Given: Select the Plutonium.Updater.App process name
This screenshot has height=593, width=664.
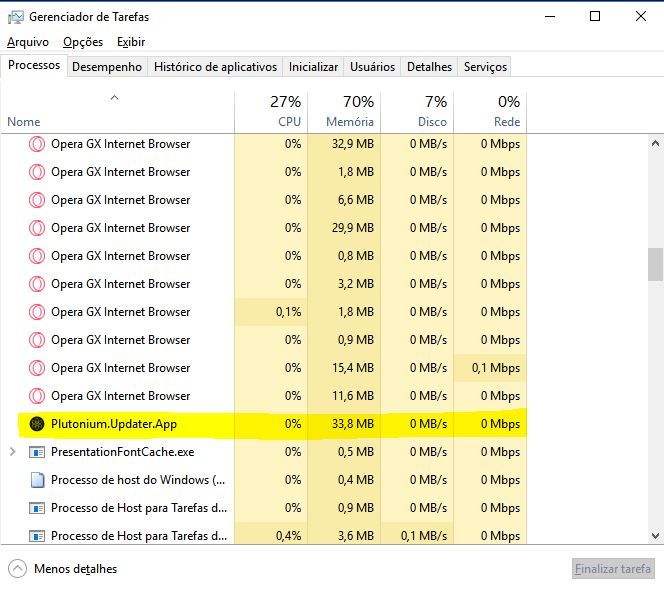Looking at the screenshot, I should tap(114, 424).
